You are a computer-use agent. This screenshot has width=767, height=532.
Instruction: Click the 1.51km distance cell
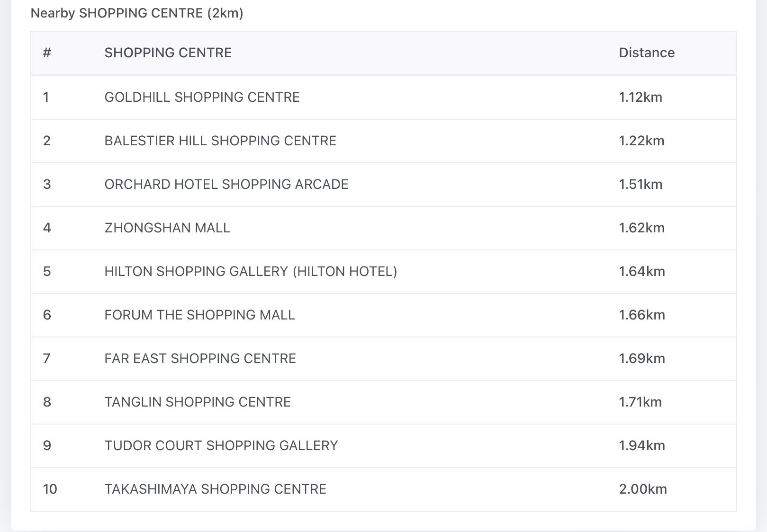tap(641, 185)
